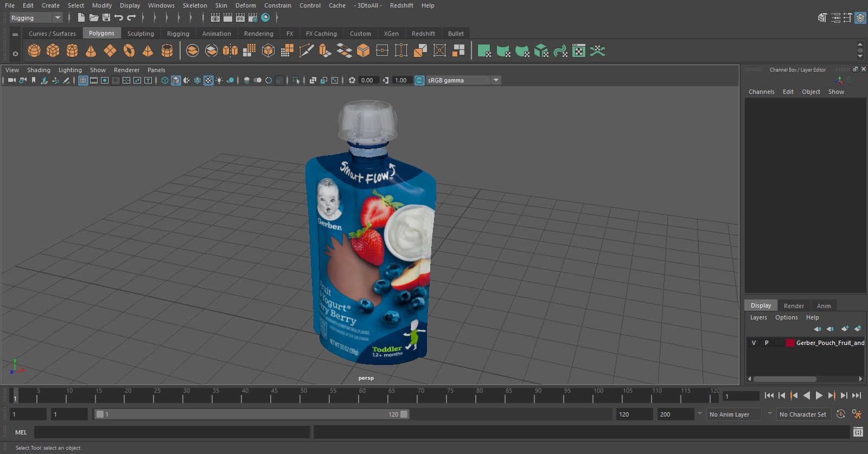Create a polygon cylinder from the shelf
This screenshot has width=868, height=454.
[x=72, y=51]
